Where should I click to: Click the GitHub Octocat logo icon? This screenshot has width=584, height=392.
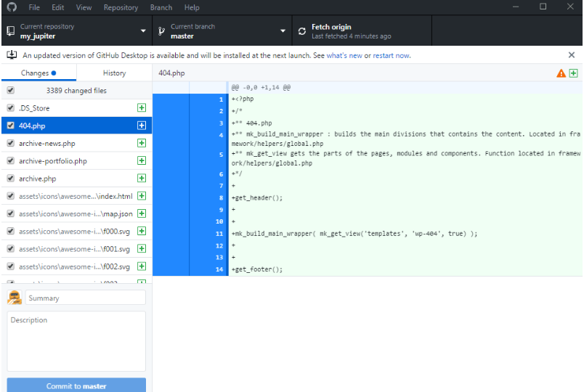(x=12, y=7)
